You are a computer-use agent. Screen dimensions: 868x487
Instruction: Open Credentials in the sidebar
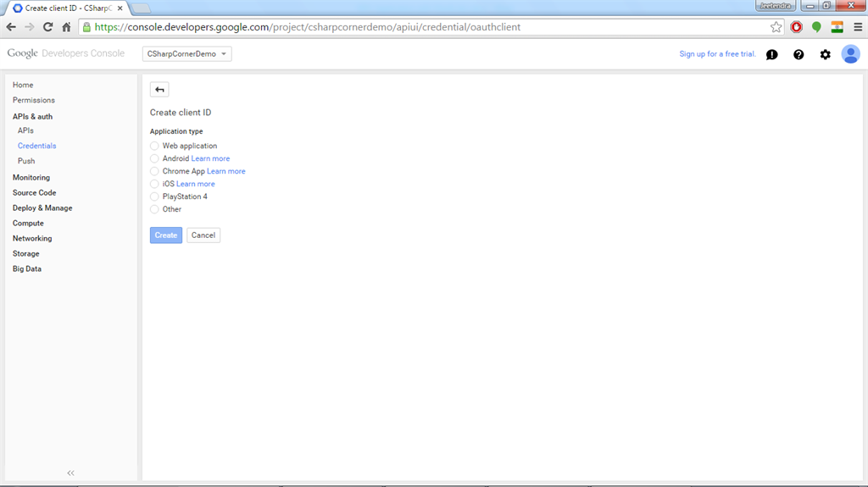point(37,146)
